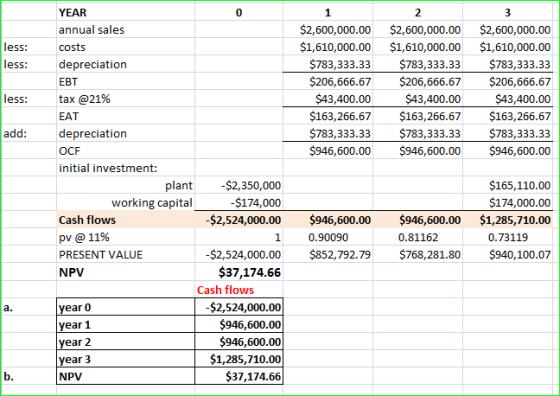The width and height of the screenshot is (560, 396).
Task: Click the 'b.' answer label
Action: coord(9,377)
